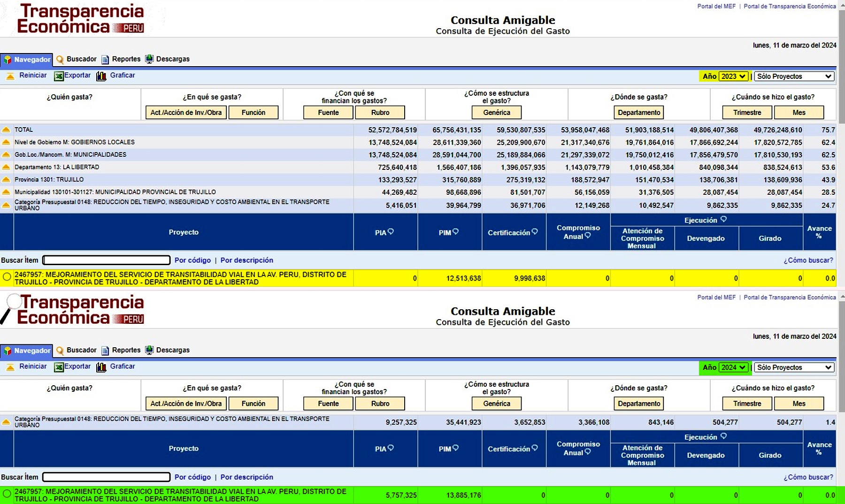
Task: Collapse up to Provincia 1301: TRUJILLO level
Action: click(6, 180)
